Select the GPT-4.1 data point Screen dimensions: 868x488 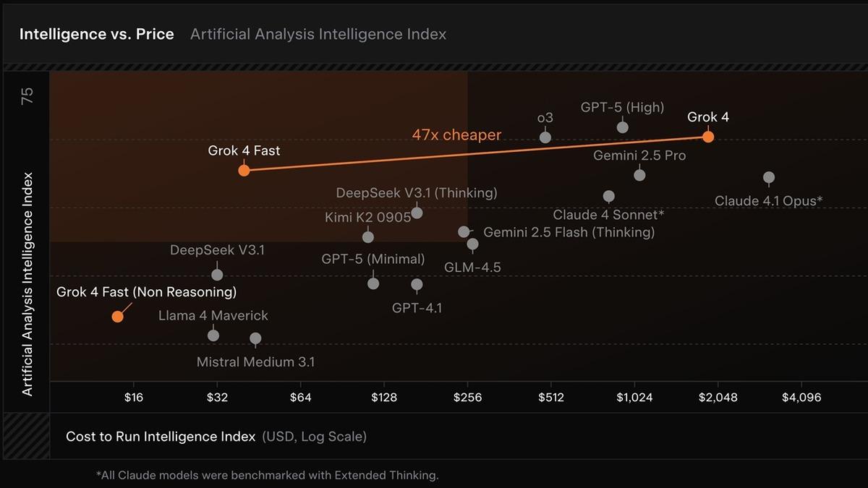pyautogui.click(x=417, y=284)
